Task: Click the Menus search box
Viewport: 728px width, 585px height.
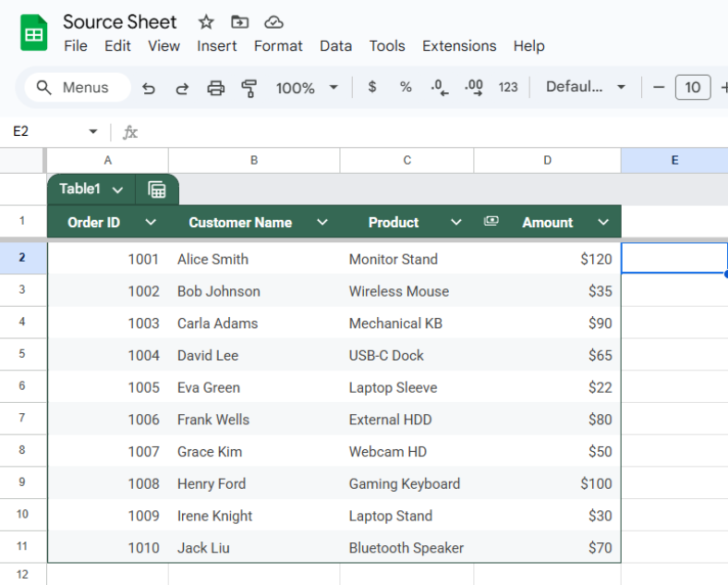Action: click(72, 88)
